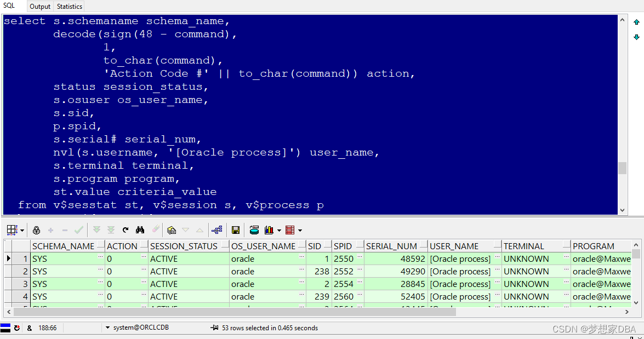Click the grid selection mode icon
The image size is (644, 339).
12,230
